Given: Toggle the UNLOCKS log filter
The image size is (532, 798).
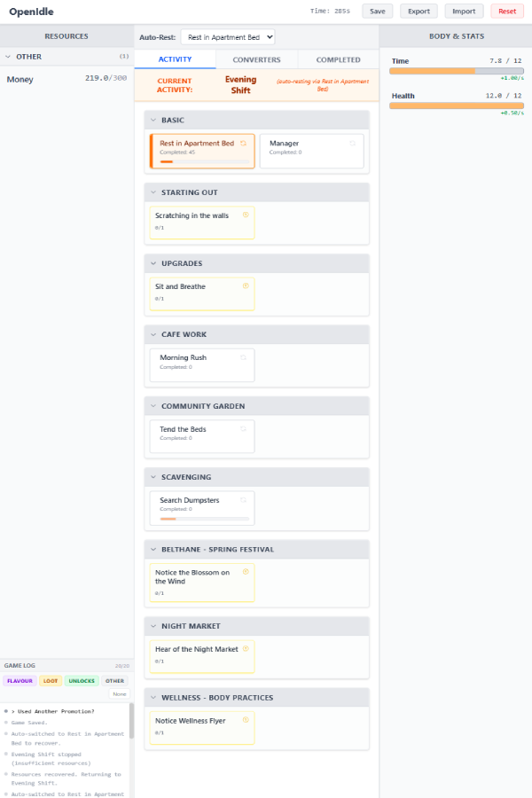Looking at the screenshot, I should point(82,681).
